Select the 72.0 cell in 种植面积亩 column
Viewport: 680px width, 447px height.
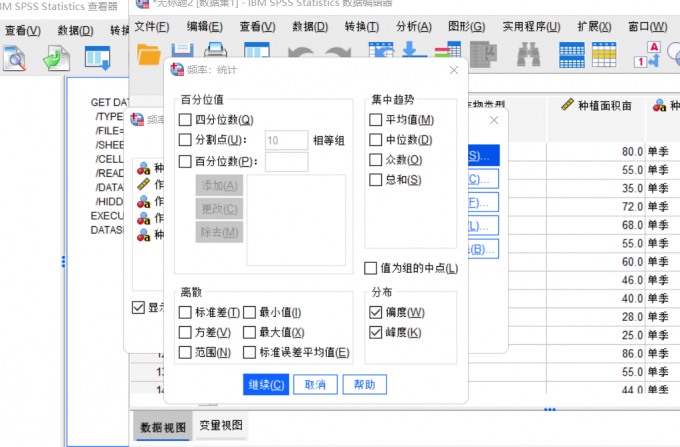(x=596, y=207)
